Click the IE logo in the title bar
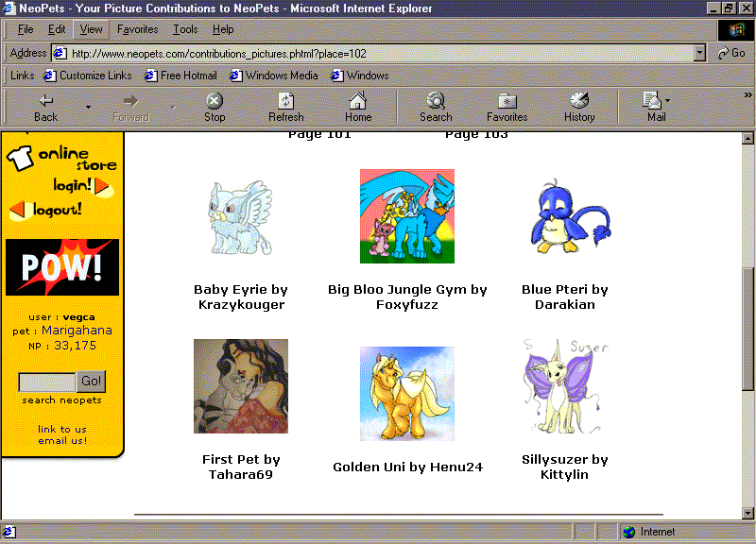The image size is (756, 544). [x=9, y=8]
